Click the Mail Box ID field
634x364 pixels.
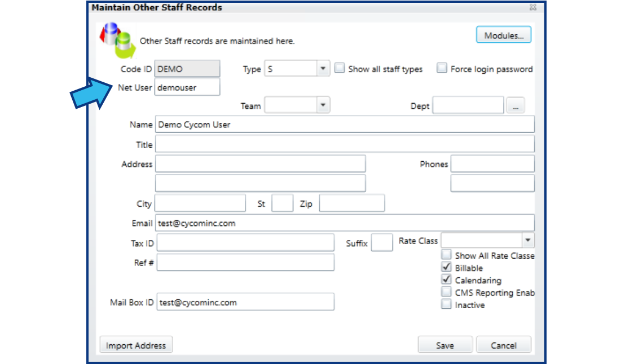[245, 302]
